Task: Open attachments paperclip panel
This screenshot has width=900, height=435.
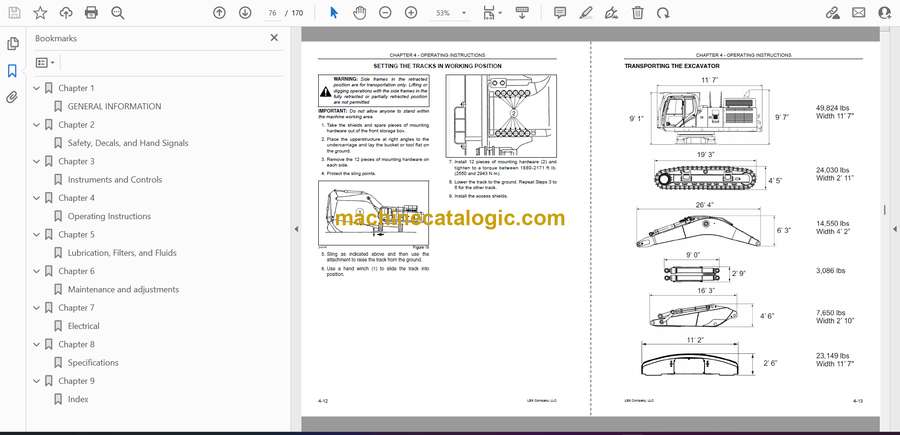Action: (x=12, y=97)
